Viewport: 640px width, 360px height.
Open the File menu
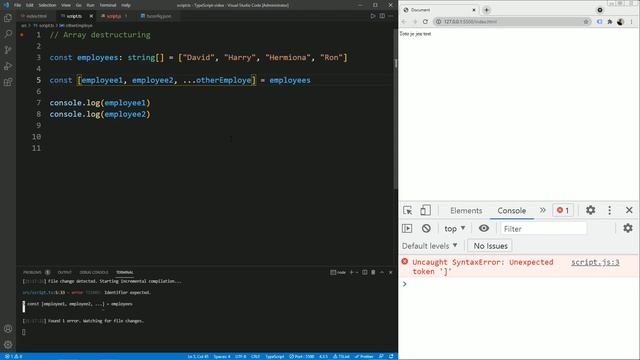click(x=17, y=5)
